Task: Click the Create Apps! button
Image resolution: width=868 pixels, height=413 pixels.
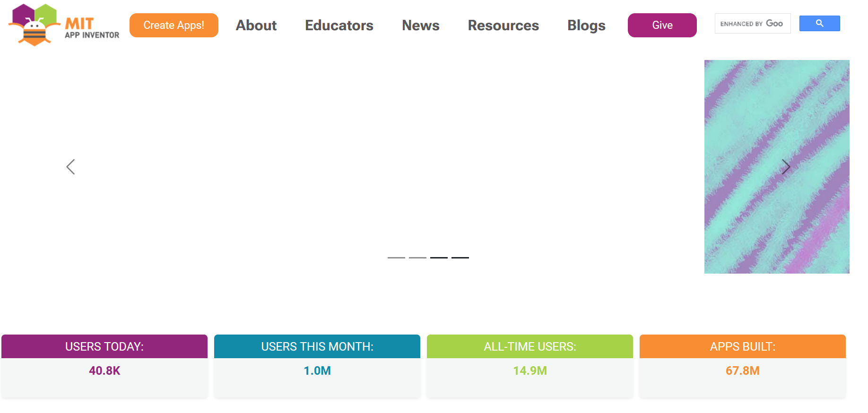Action: pos(174,26)
